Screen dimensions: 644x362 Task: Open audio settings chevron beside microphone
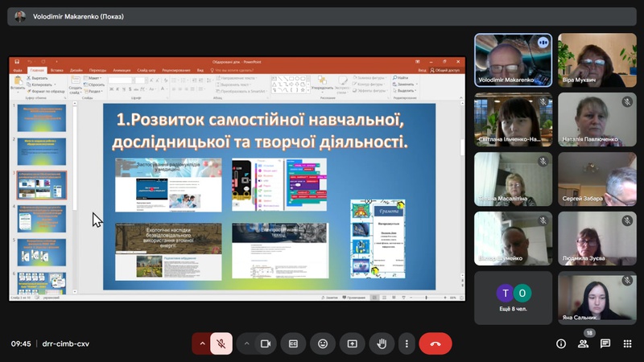coord(202,343)
